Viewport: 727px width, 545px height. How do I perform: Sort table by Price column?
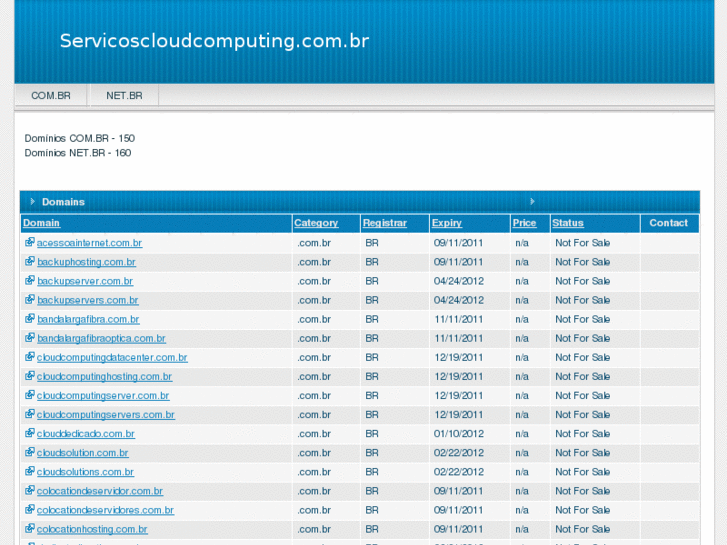[524, 223]
